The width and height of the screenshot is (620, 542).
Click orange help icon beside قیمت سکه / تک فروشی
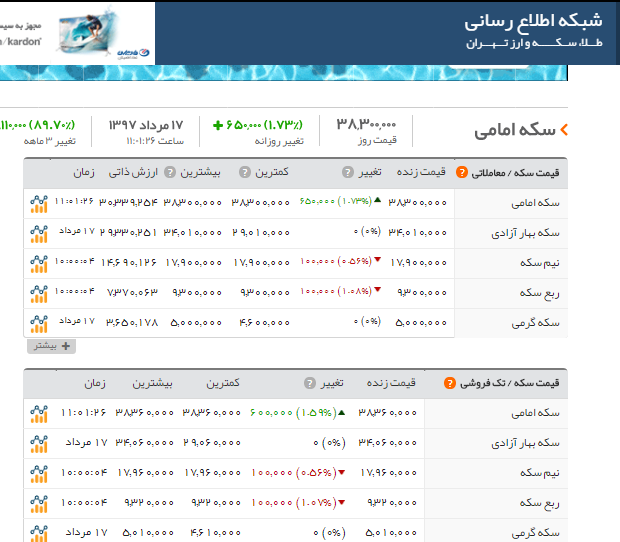pos(450,383)
